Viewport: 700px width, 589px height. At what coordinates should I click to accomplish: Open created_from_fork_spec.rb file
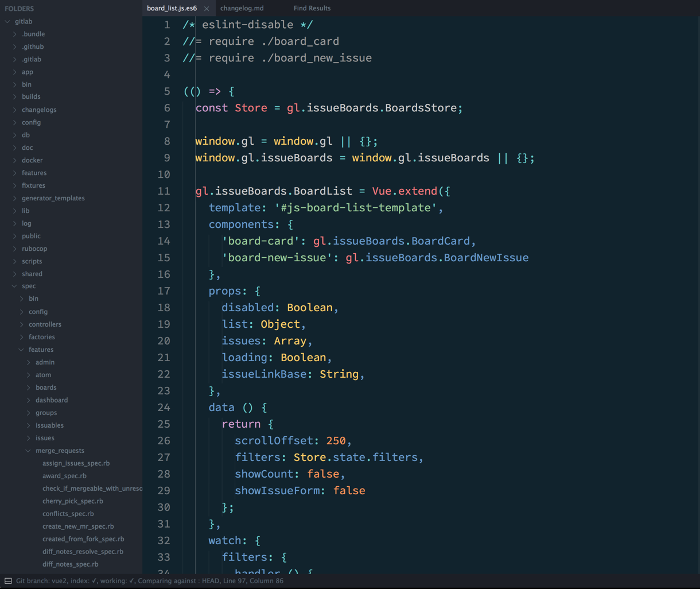(x=83, y=539)
